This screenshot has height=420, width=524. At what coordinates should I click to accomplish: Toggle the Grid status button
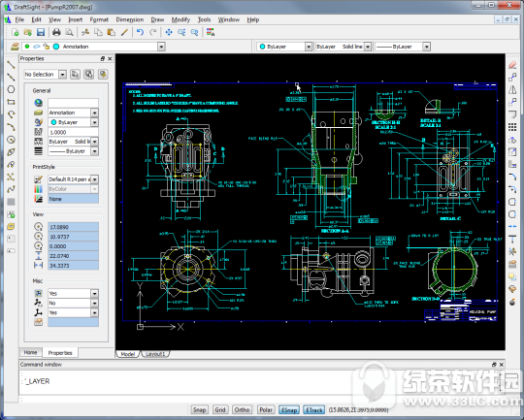(x=220, y=409)
